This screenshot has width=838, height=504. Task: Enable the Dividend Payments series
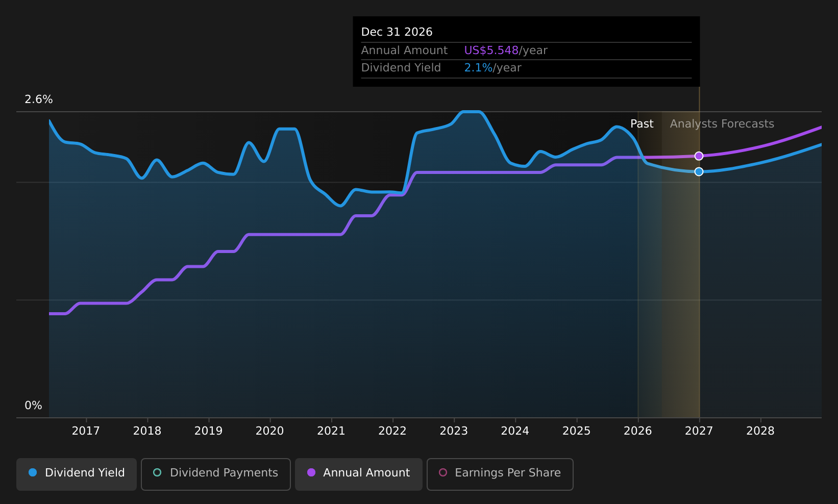[x=216, y=474]
